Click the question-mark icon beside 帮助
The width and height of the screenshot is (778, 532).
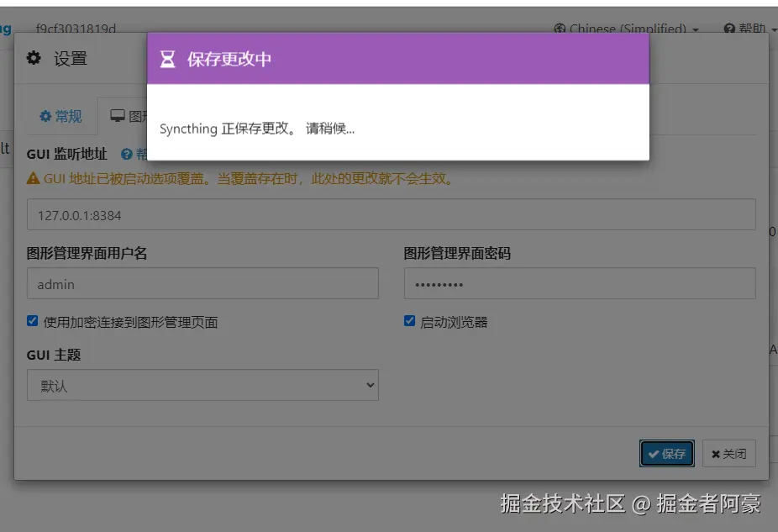(x=729, y=29)
